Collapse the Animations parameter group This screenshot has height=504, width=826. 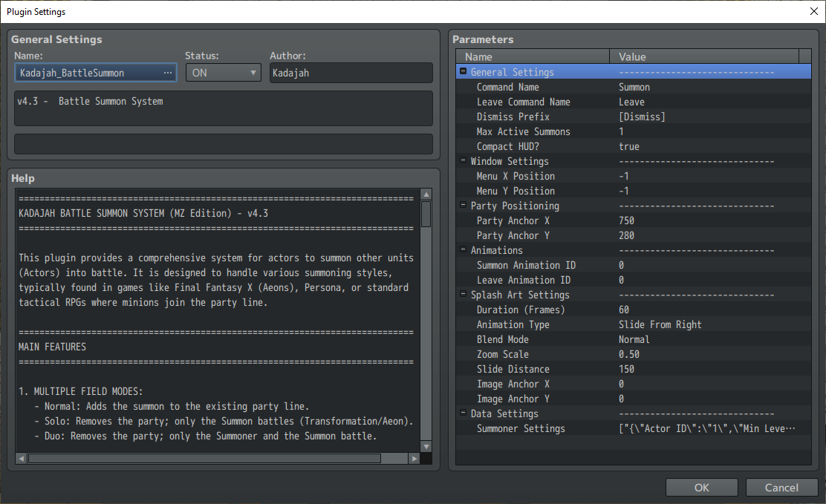pos(463,249)
